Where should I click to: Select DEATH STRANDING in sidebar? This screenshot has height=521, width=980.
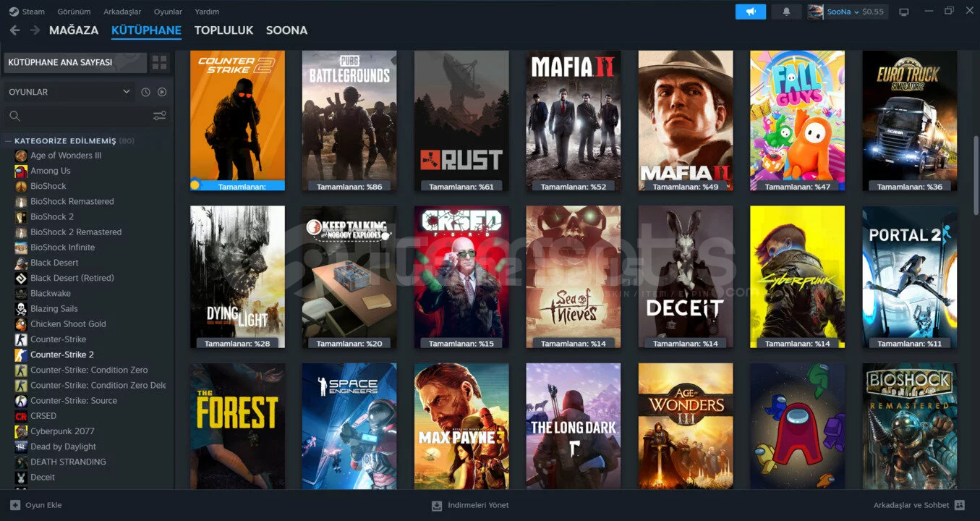[x=68, y=462]
